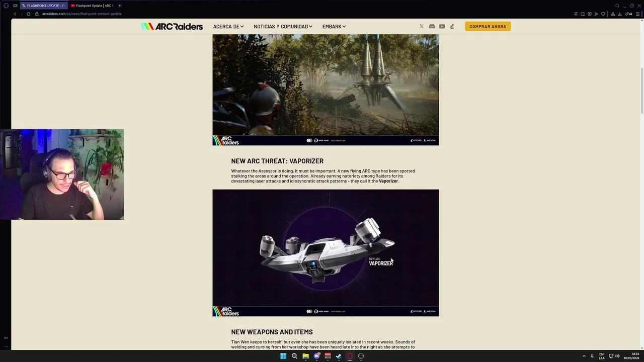Open the YouTube social link
Image resolution: width=644 pixels, height=362 pixels.
click(442, 26)
